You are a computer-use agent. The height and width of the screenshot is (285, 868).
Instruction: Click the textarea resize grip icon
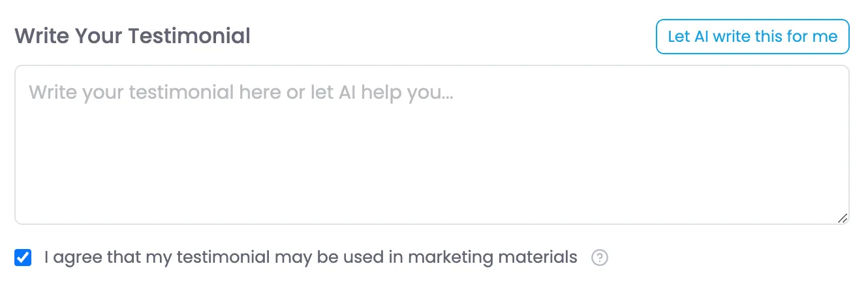point(843,218)
